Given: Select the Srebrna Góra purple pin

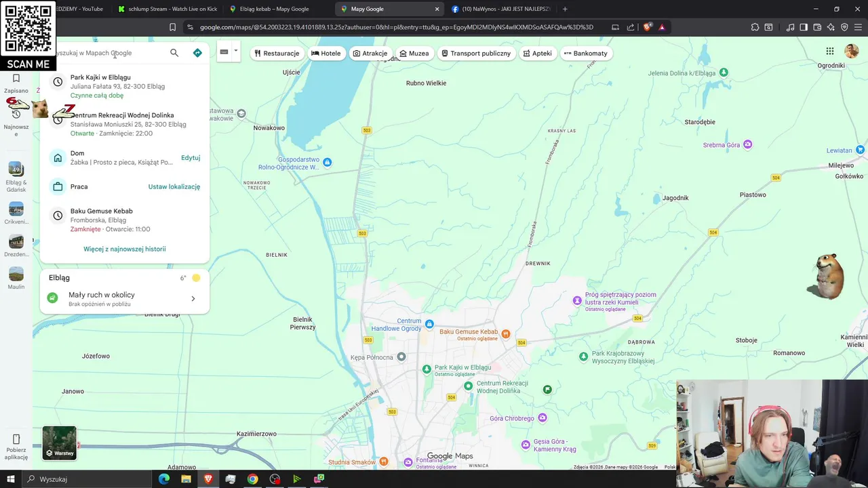Looking at the screenshot, I should [747, 144].
